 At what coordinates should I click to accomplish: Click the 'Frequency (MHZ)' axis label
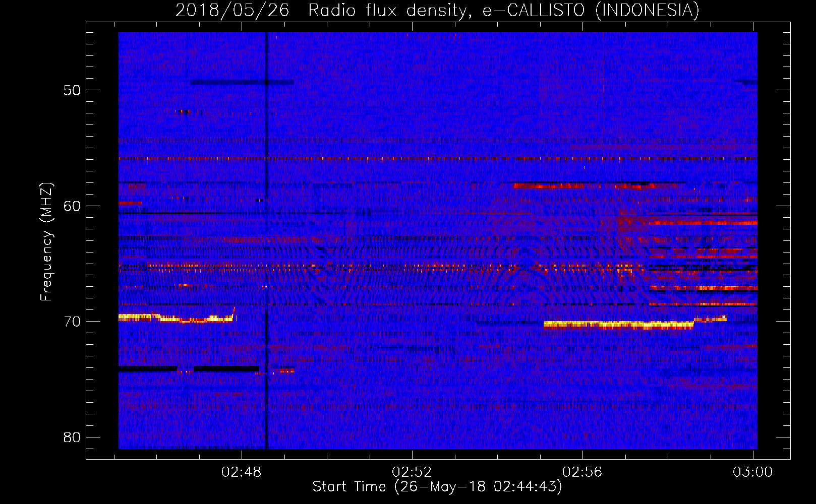[x=46, y=242]
